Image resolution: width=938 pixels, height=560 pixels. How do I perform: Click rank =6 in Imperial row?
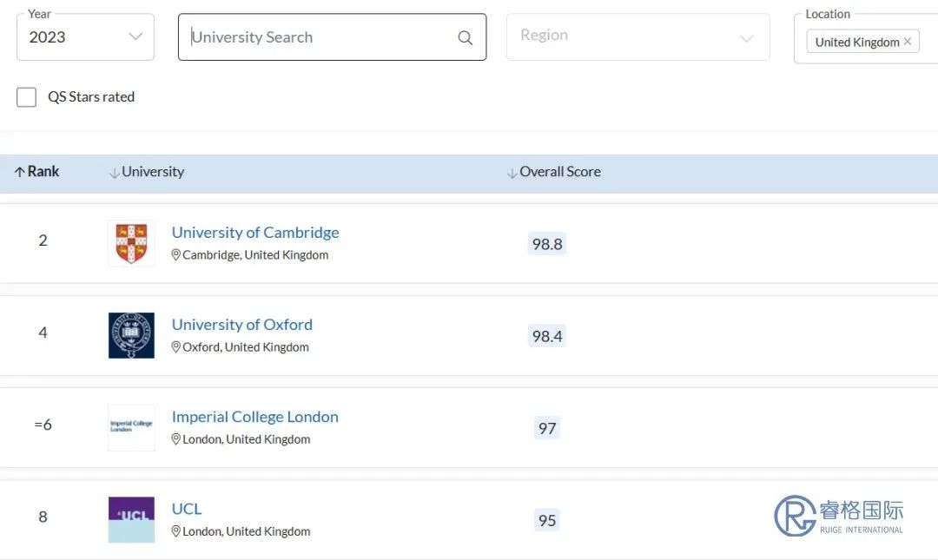(43, 425)
